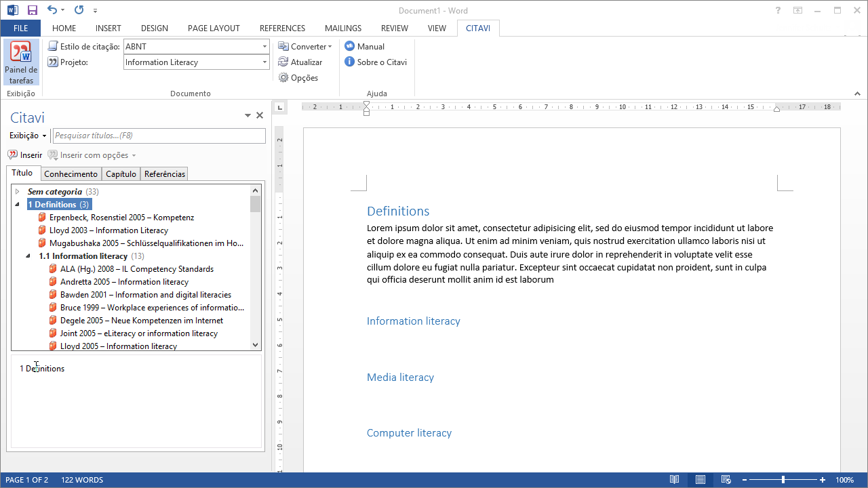Select the Título tab
The image size is (868, 488).
[x=22, y=173]
